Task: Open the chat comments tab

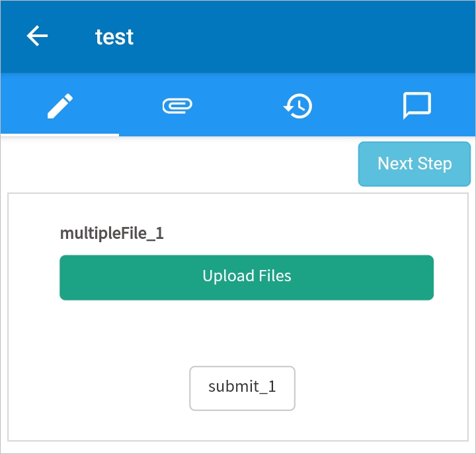Action: [416, 105]
